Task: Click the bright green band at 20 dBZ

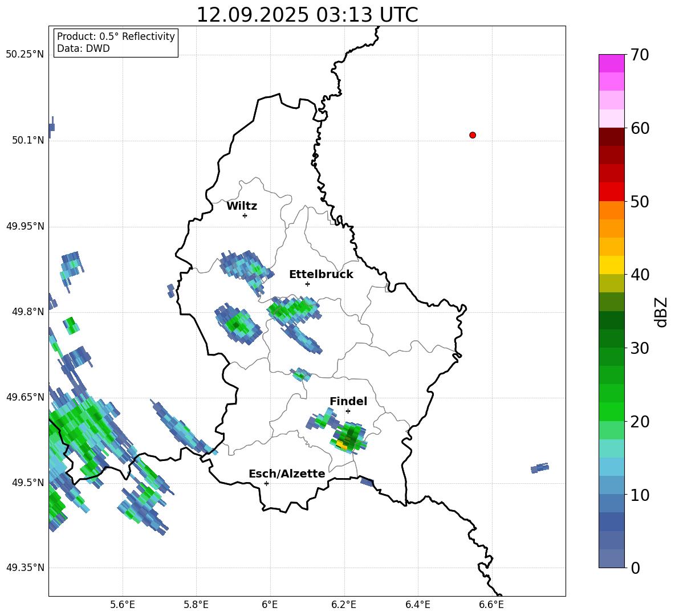Action: (x=611, y=411)
